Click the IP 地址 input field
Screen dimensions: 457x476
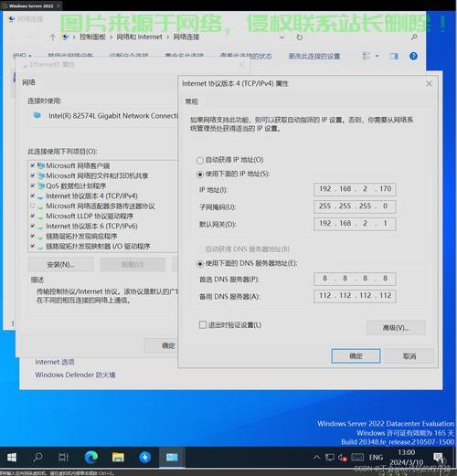(355, 189)
